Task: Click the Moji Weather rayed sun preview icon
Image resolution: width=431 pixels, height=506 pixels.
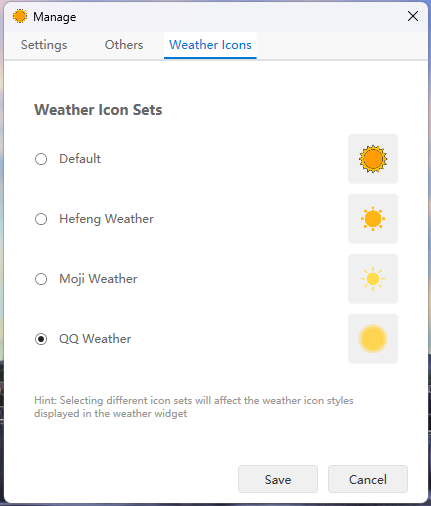Action: click(x=373, y=279)
